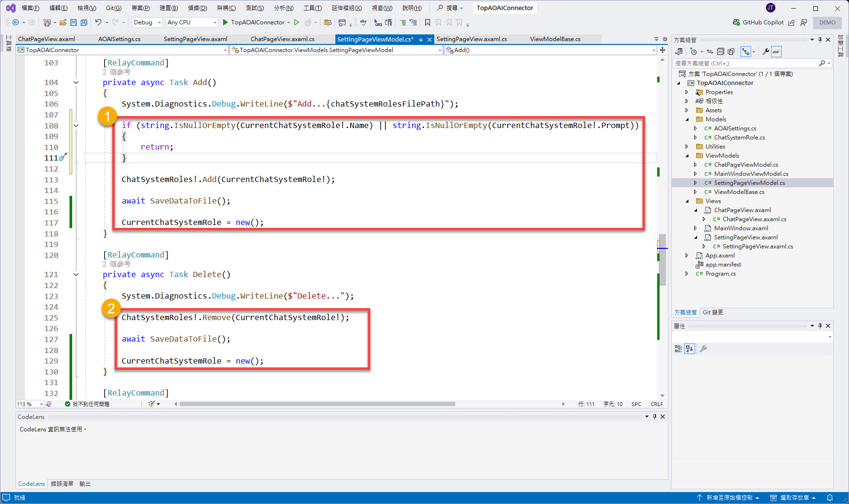Click the Find in Files folder icon
Viewport: 849px width, 504px height.
click(x=328, y=22)
